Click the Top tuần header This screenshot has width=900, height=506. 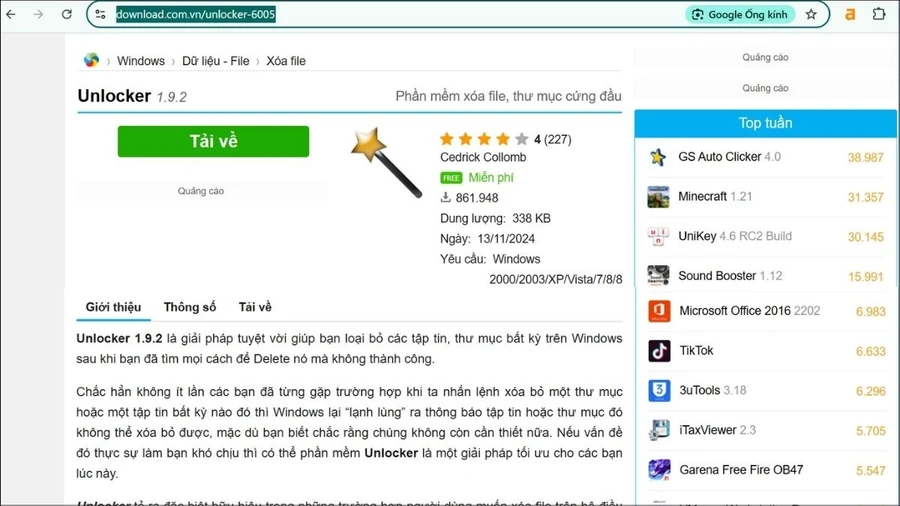pos(765,123)
